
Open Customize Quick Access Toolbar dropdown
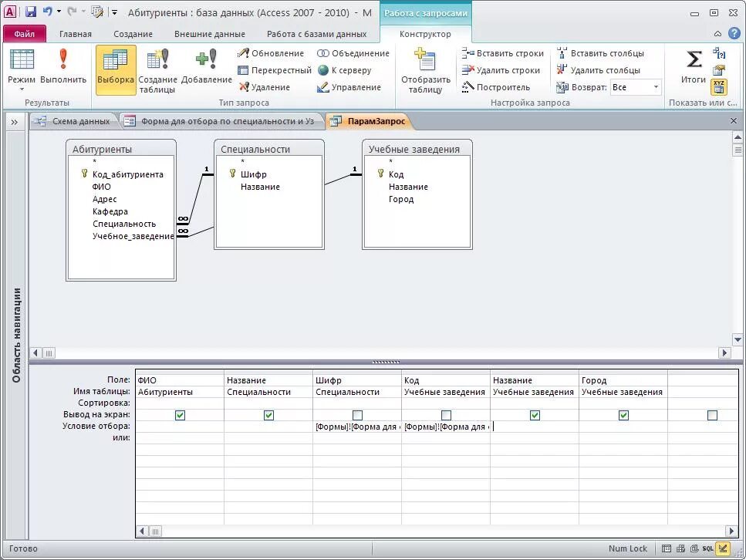(x=114, y=12)
